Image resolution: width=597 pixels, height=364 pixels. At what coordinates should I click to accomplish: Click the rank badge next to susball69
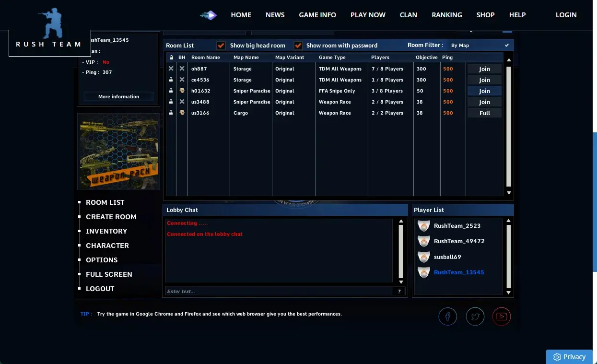tap(423, 257)
